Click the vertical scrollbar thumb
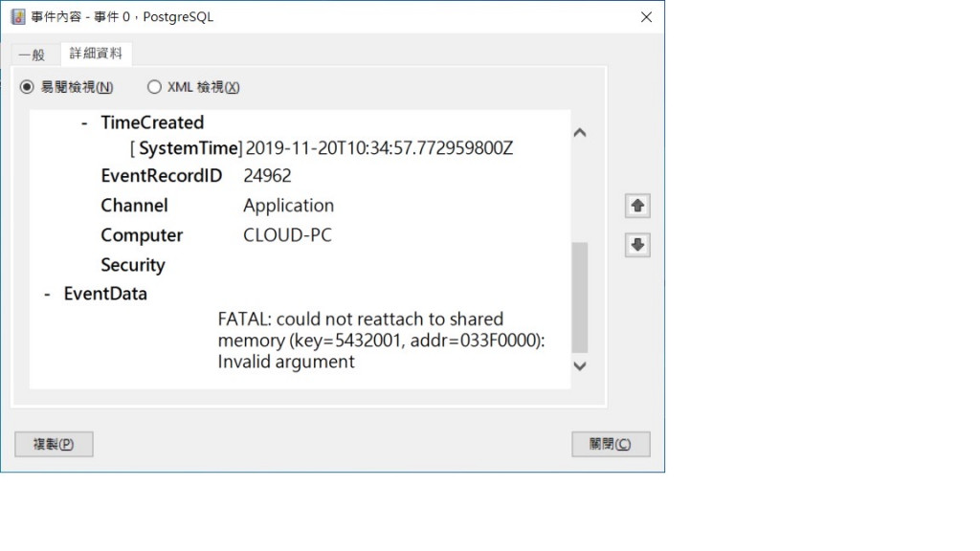The width and height of the screenshot is (980, 551). [x=580, y=298]
